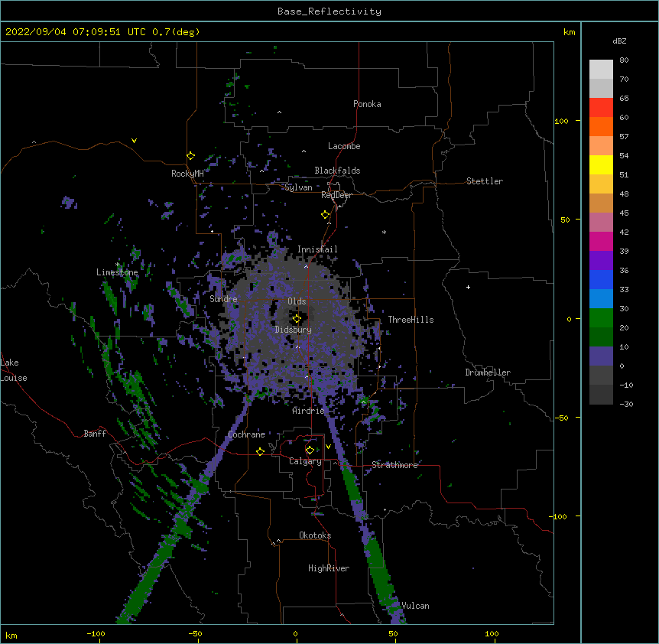Click the white plus marker west of Drumheller
Screen dimensions: 659x644
pyautogui.click(x=468, y=287)
